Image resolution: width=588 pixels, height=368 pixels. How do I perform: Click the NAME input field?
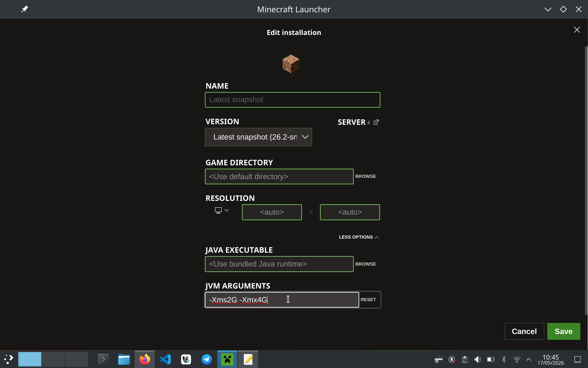click(292, 100)
